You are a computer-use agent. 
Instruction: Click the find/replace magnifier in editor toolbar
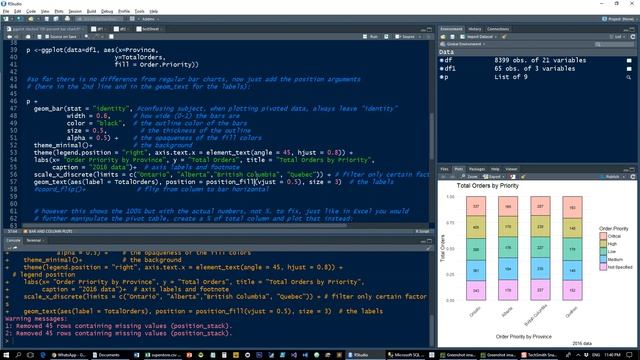[87, 37]
